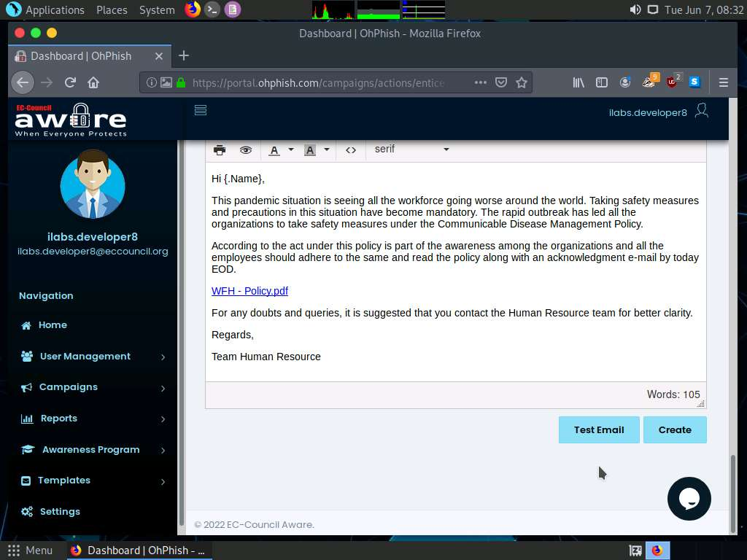Open the volume control in the panel

coord(635,9)
